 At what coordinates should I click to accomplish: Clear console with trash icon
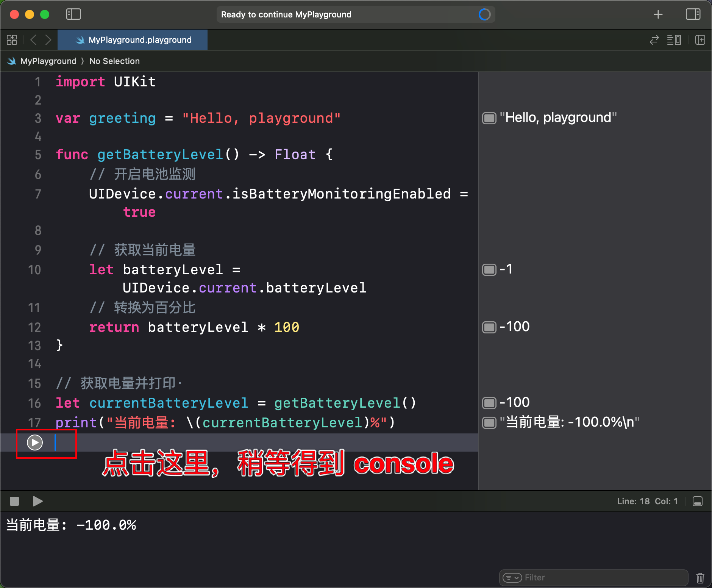coord(700,578)
